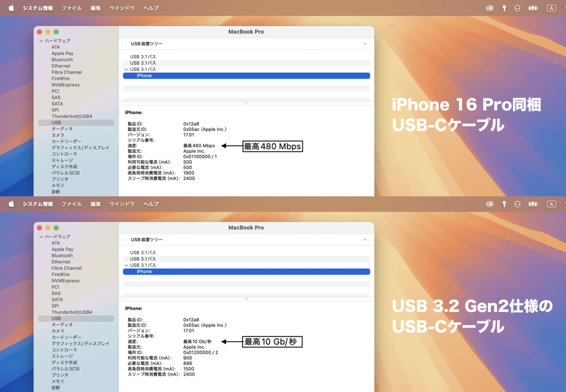
Task: Select Ethernet in the 480 Mbps window sidebar
Action: click(61, 66)
